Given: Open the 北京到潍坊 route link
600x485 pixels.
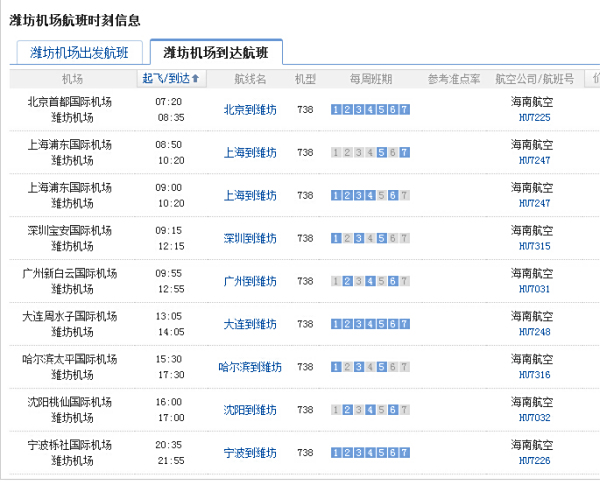Looking at the screenshot, I should (x=250, y=110).
